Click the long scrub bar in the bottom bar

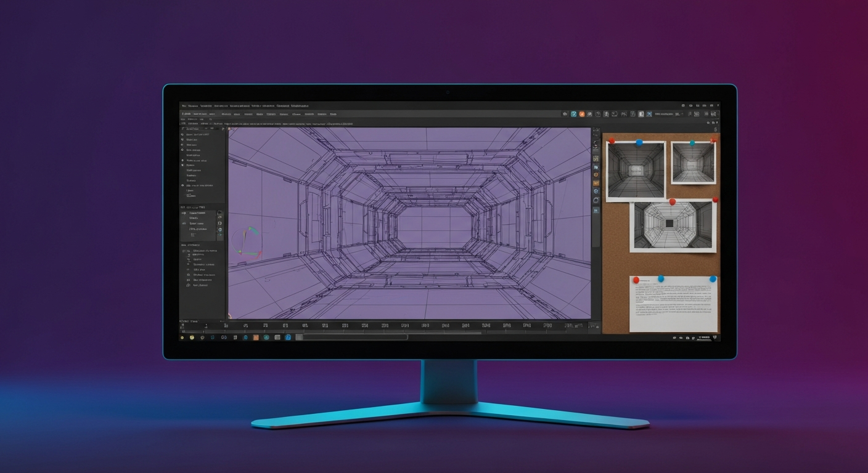tap(351, 338)
